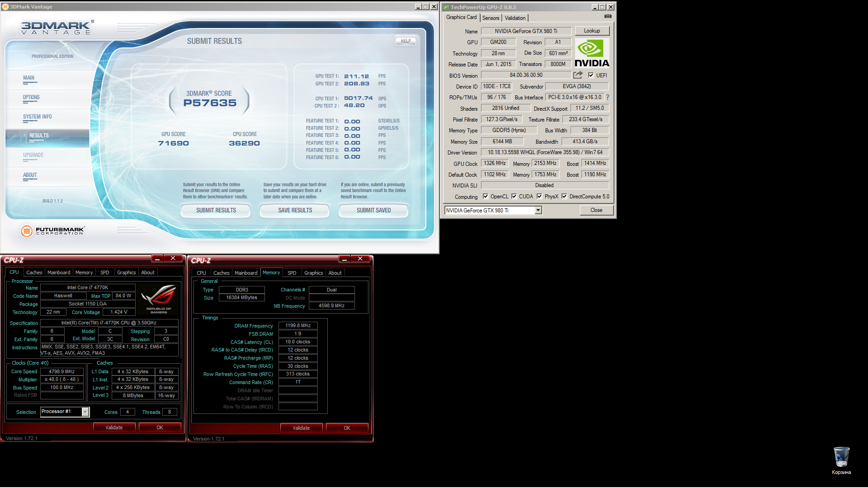Click the SUBMIT SAVED button
Image resolution: width=868 pixels, height=488 pixels.
click(373, 211)
